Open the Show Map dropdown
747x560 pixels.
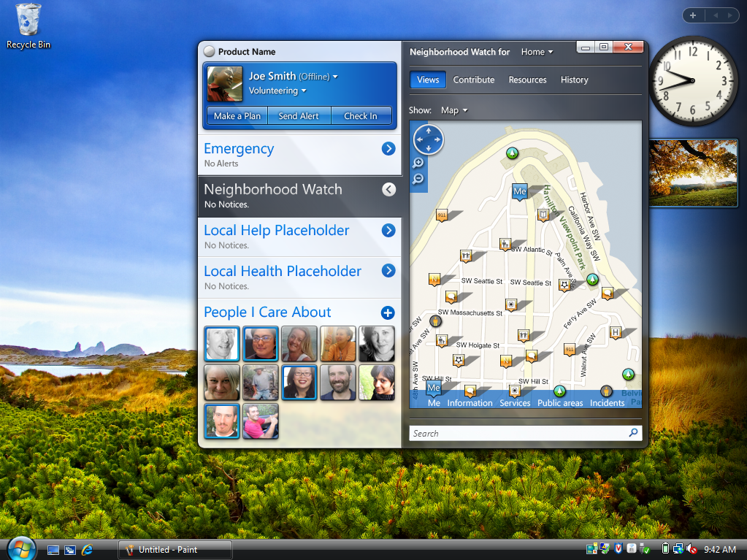pos(454,110)
